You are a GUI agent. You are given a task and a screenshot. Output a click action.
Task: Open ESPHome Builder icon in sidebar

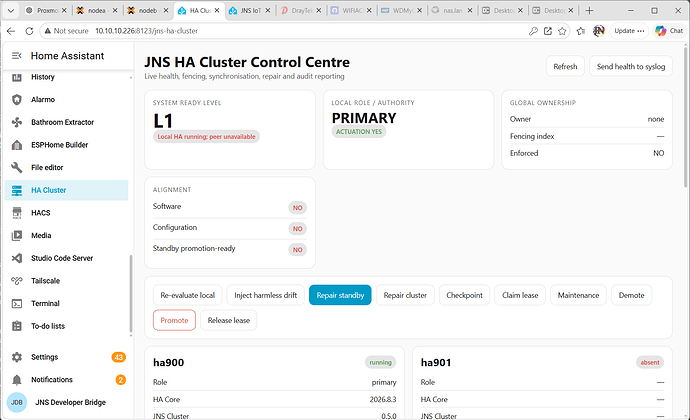pyautogui.click(x=17, y=145)
